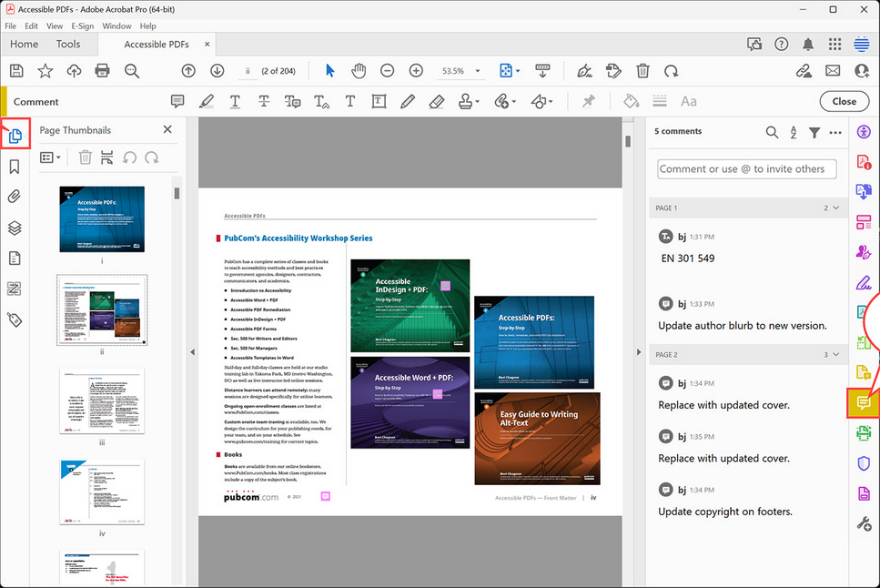This screenshot has width=880, height=588.
Task: Switch to the Home tab
Action: pos(25,44)
